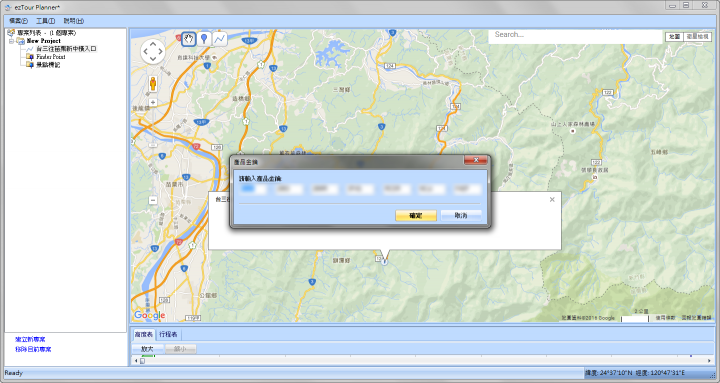Click the 取消 button in dialog
720x383 pixels.
click(461, 215)
